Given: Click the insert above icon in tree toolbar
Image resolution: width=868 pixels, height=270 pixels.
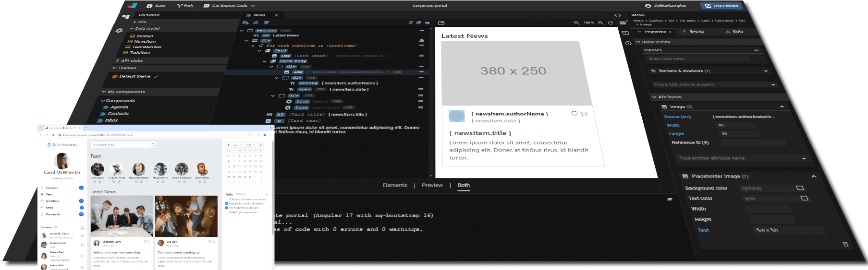Looking at the screenshot, I should coord(256,23).
